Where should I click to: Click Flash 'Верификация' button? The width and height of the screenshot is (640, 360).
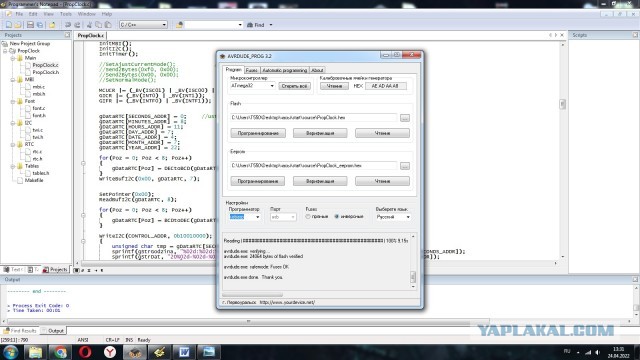click(320, 133)
